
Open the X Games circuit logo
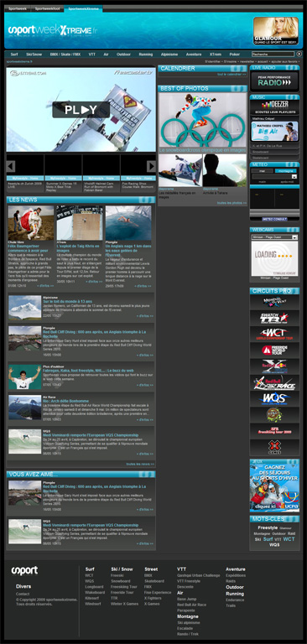(x=274, y=447)
